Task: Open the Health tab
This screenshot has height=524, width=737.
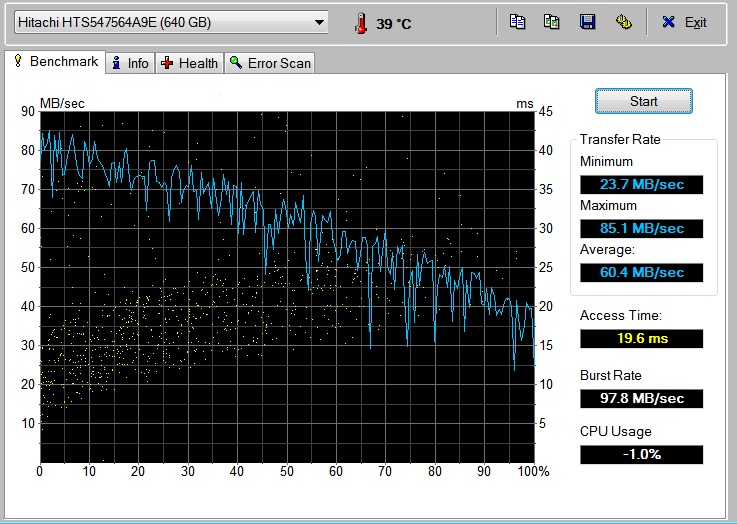Action: pyautogui.click(x=189, y=63)
